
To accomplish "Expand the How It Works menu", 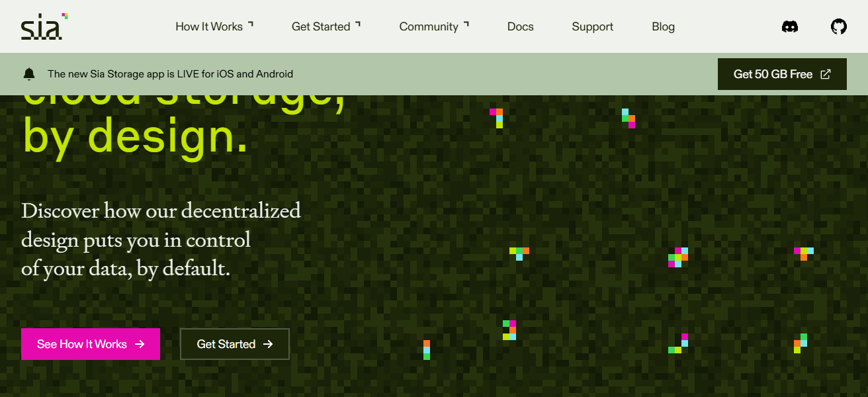I will pyautogui.click(x=214, y=26).
